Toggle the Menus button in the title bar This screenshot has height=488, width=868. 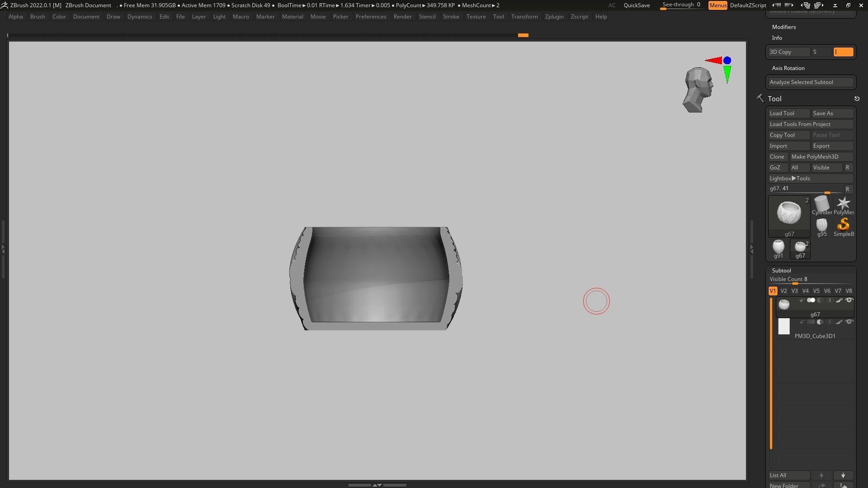[717, 5]
